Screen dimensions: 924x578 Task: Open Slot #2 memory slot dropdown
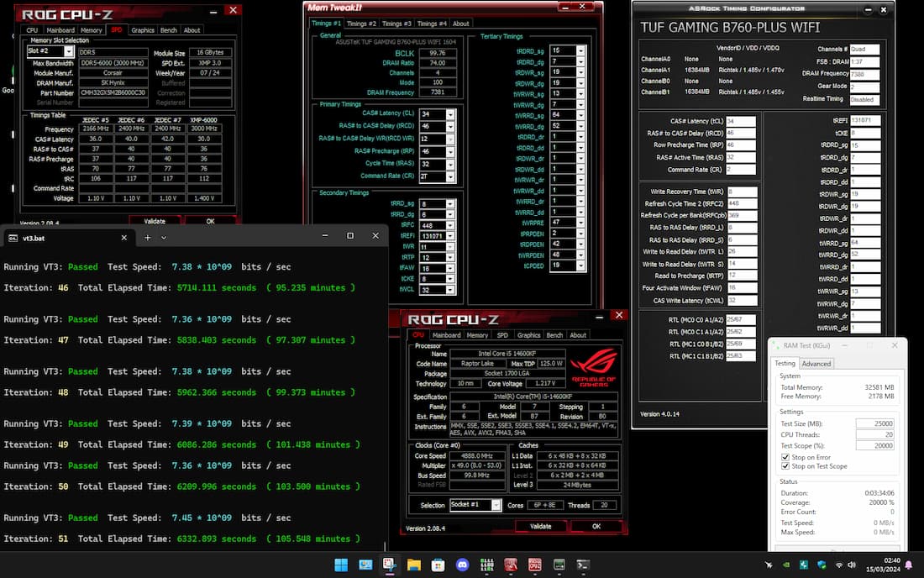tap(68, 51)
